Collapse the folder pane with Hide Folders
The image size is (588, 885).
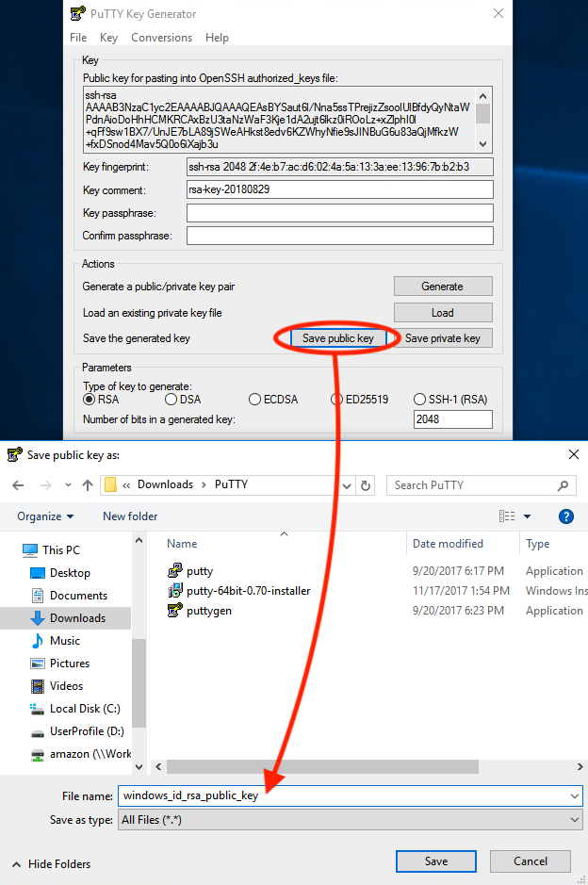(x=51, y=864)
